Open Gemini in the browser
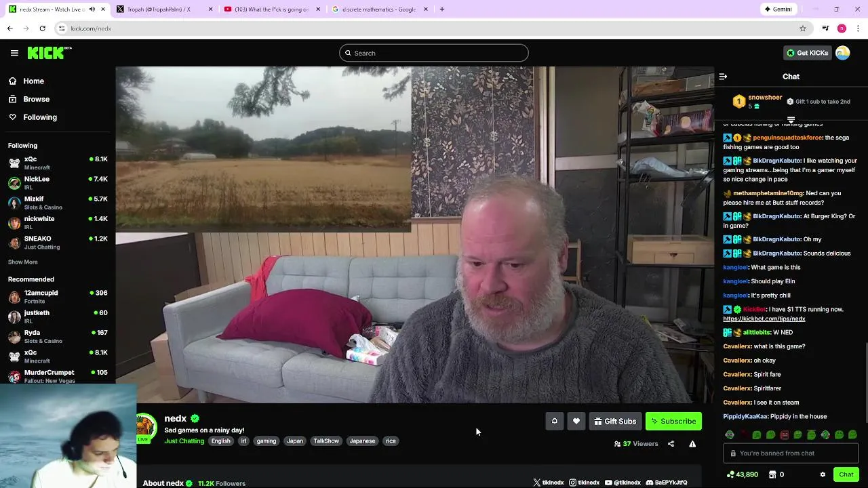 click(x=777, y=9)
